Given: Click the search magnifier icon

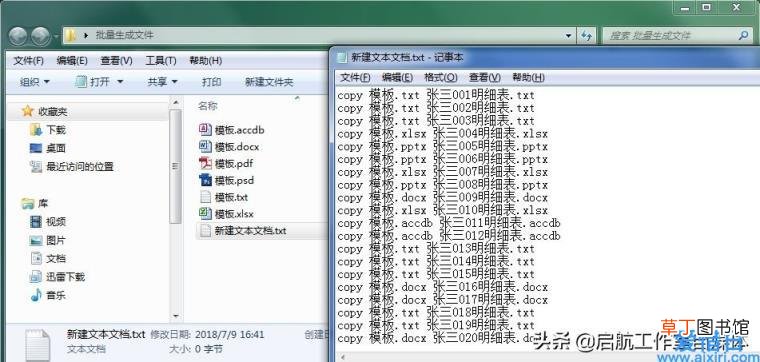Looking at the screenshot, I should (x=744, y=35).
